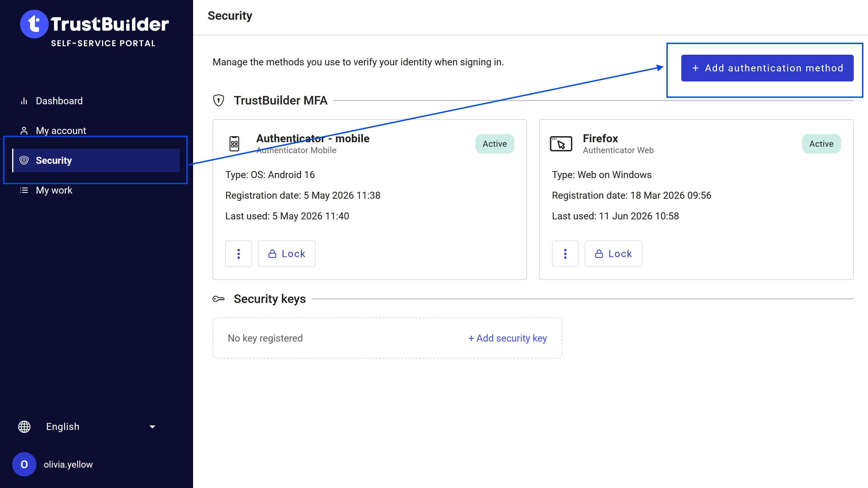Click the My account person icon
This screenshot has width=868, height=488.
coord(24,131)
